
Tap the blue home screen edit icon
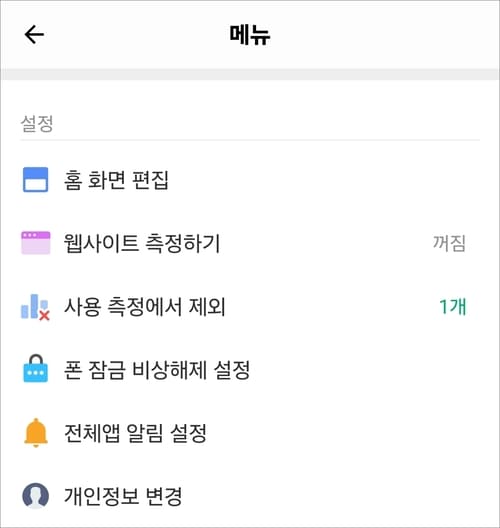tap(35, 179)
